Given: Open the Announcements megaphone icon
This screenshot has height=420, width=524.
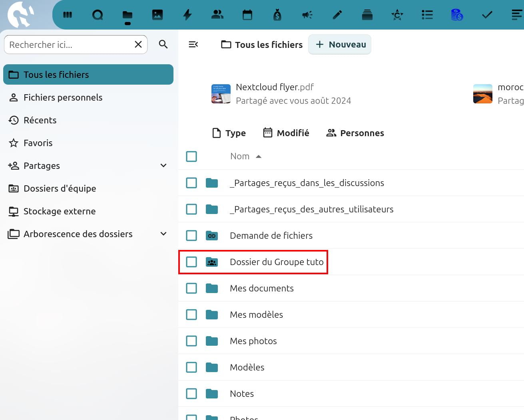Looking at the screenshot, I should (307, 15).
